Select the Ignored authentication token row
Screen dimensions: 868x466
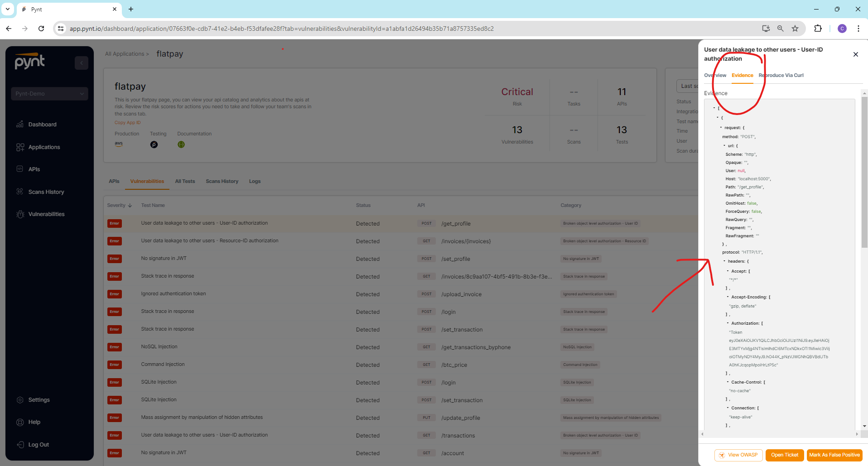[401, 294]
